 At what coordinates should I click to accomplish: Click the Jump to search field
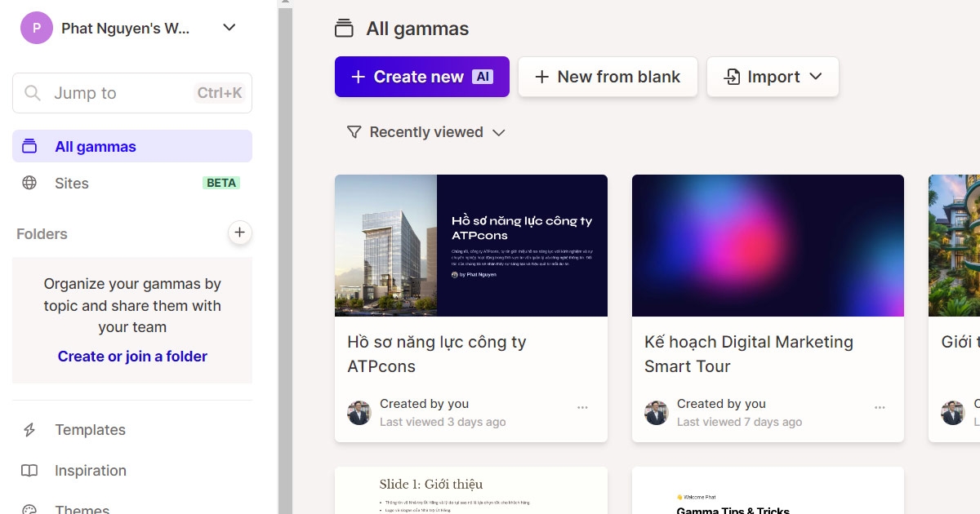coord(132,93)
